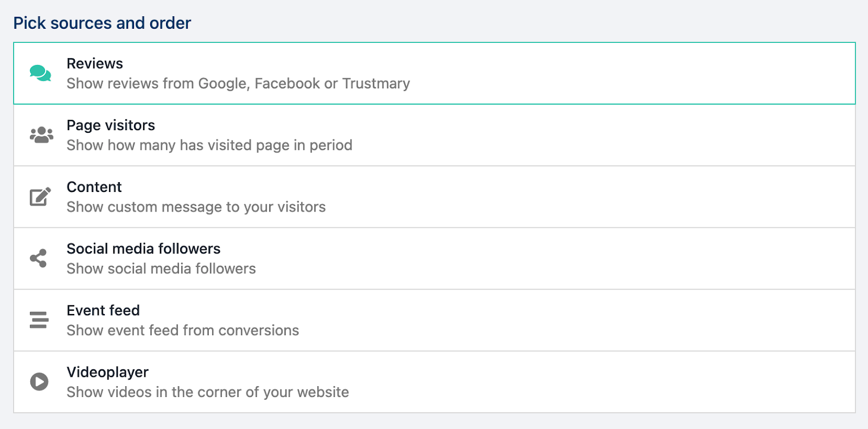The image size is (868, 429).
Task: Click 'Show custom message to your visitors'
Action: pyautogui.click(x=196, y=207)
